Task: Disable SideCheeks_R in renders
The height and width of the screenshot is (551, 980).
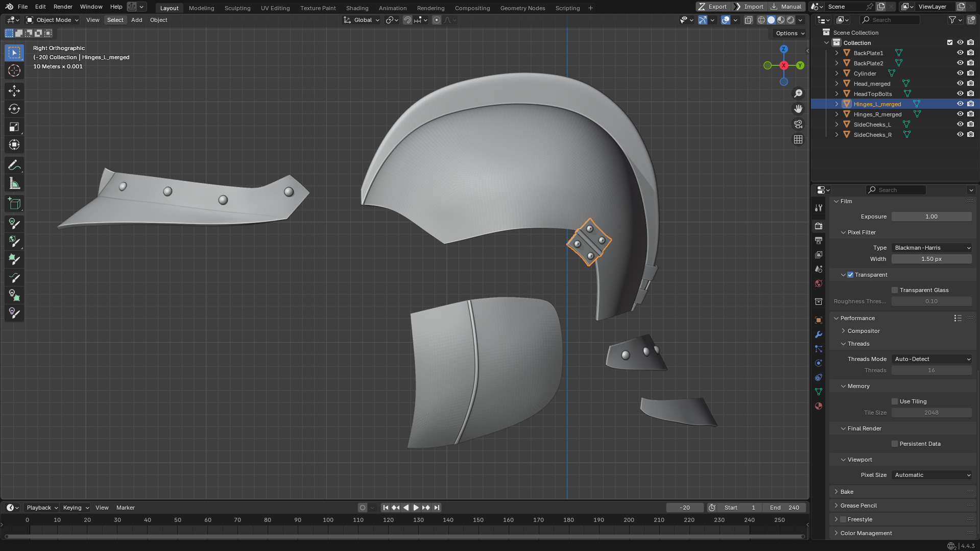Action: (970, 135)
